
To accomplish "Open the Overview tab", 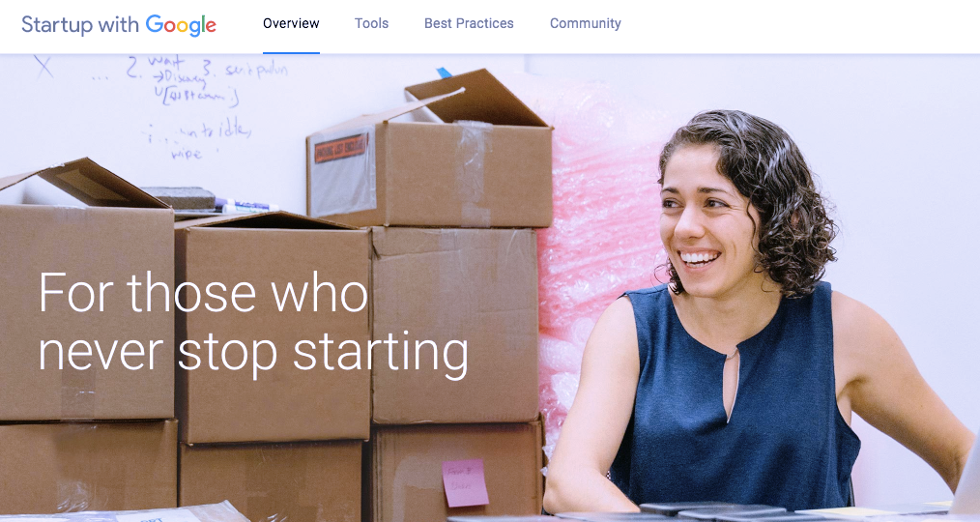I will [x=291, y=24].
